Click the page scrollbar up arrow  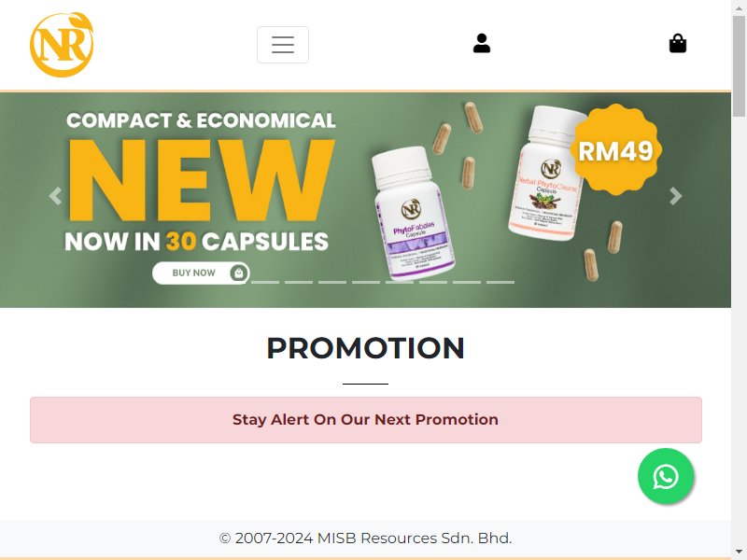pos(739,7)
